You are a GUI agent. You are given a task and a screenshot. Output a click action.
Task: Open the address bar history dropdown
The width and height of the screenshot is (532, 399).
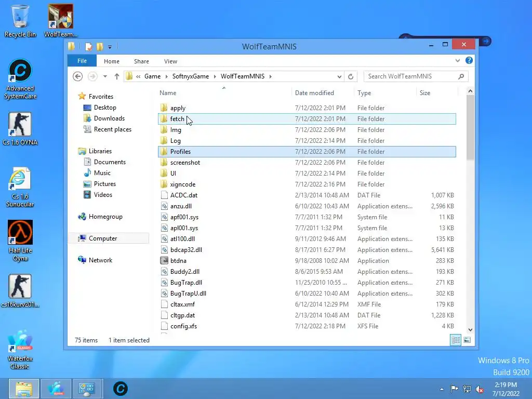coord(339,77)
